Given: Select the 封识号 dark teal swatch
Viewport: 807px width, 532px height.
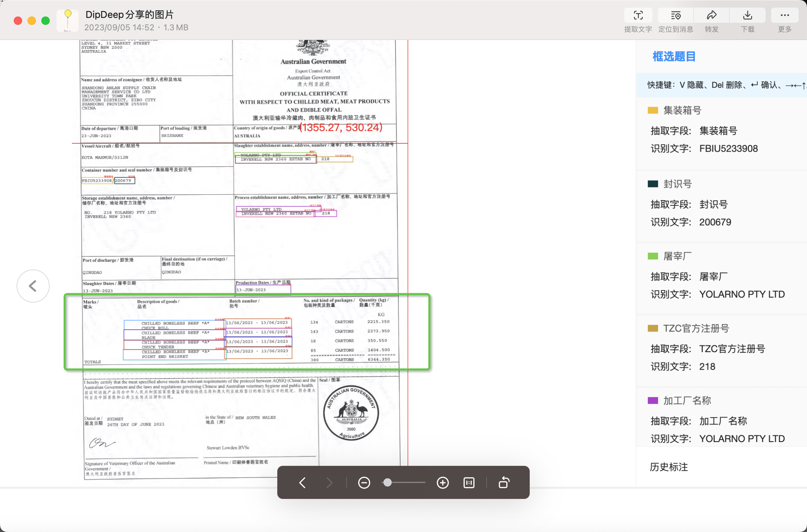Looking at the screenshot, I should [x=652, y=184].
